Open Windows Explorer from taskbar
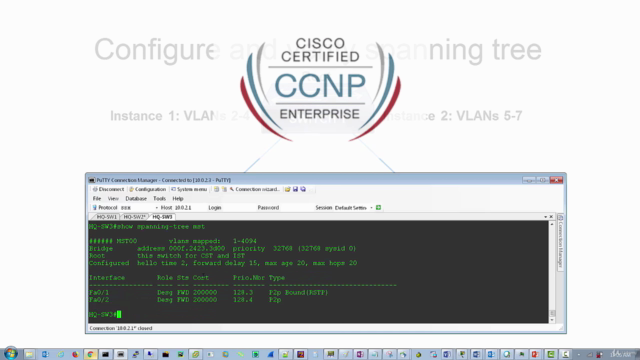This screenshot has height=360, width=640. point(29,354)
